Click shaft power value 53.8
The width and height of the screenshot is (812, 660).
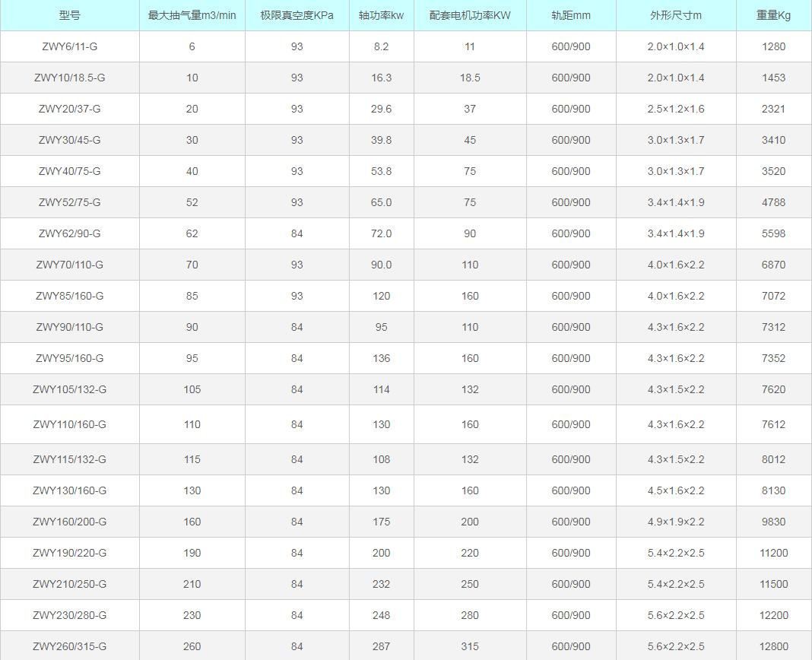tap(381, 171)
